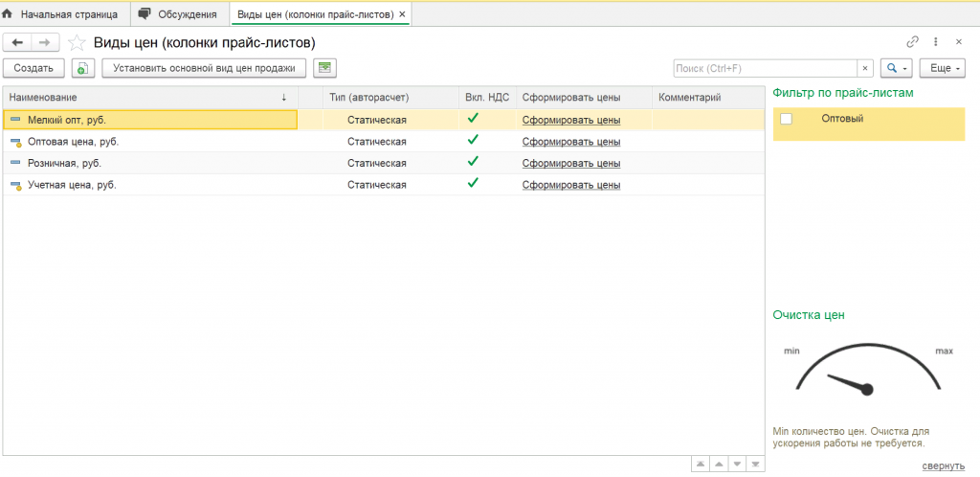980x477 pixels.
Task: Toggle the Оптовый price list checkbox
Action: tap(787, 119)
